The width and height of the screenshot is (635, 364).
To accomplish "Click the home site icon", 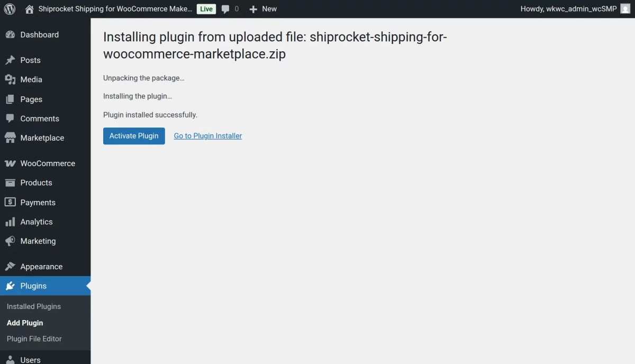I will [30, 9].
